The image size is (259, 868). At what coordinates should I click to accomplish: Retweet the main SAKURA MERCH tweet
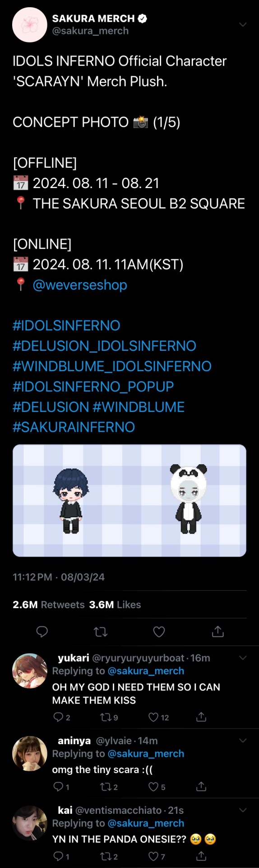click(100, 632)
